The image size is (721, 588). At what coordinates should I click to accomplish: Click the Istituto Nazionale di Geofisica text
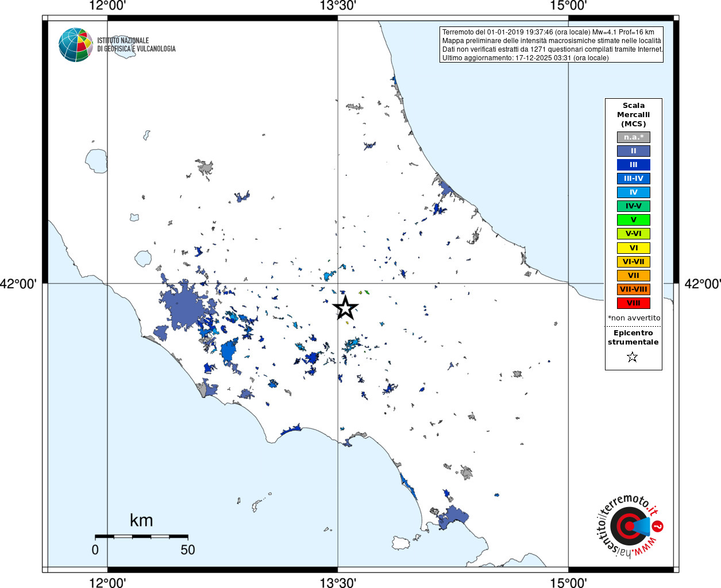tap(136, 45)
